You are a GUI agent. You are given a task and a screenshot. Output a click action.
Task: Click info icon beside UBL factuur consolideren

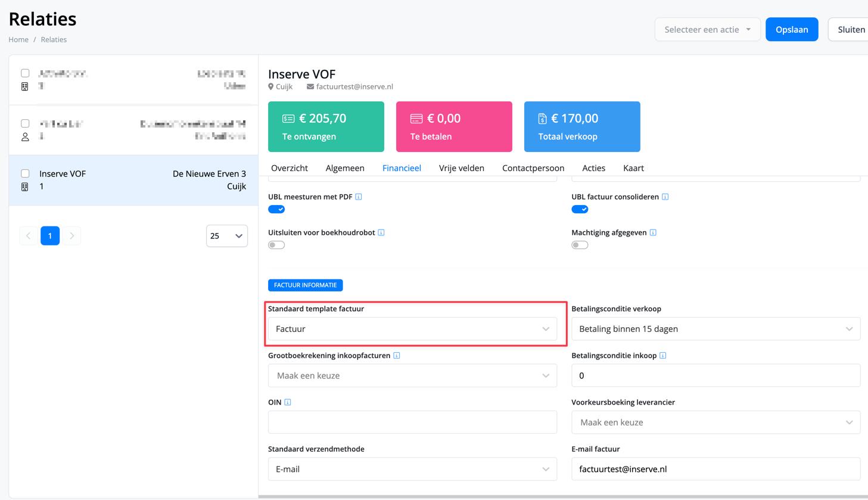665,197
